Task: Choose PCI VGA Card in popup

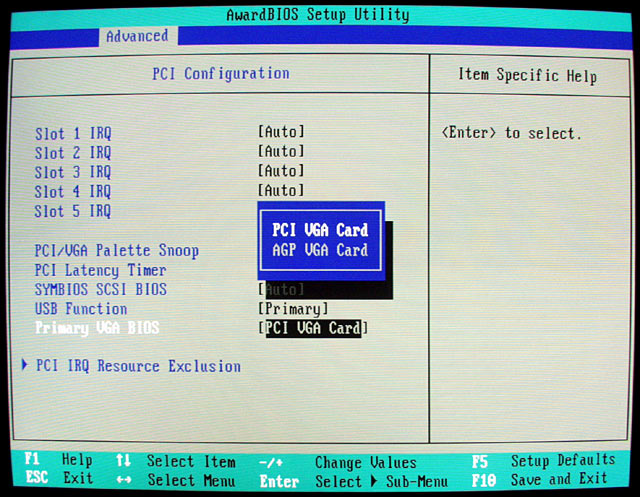Action: click(320, 230)
